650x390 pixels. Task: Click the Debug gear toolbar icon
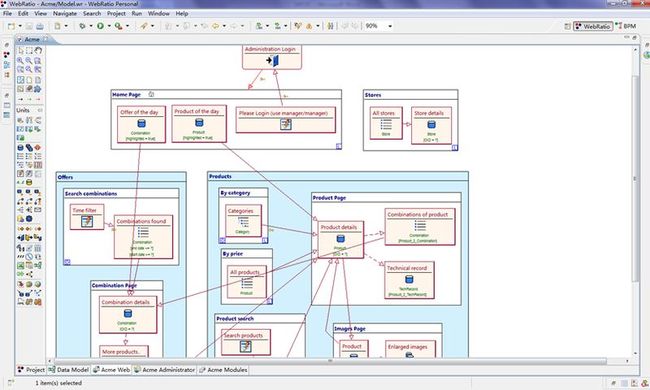(x=82, y=26)
